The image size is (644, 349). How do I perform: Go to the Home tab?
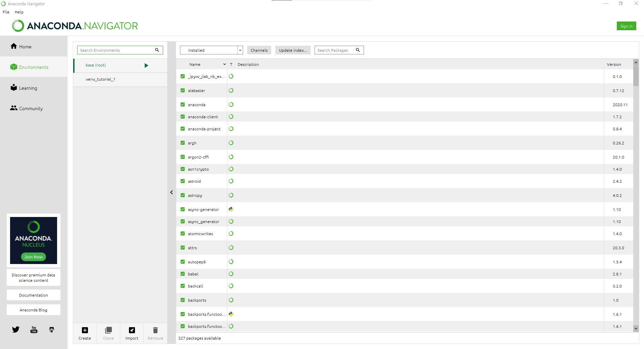(34, 46)
